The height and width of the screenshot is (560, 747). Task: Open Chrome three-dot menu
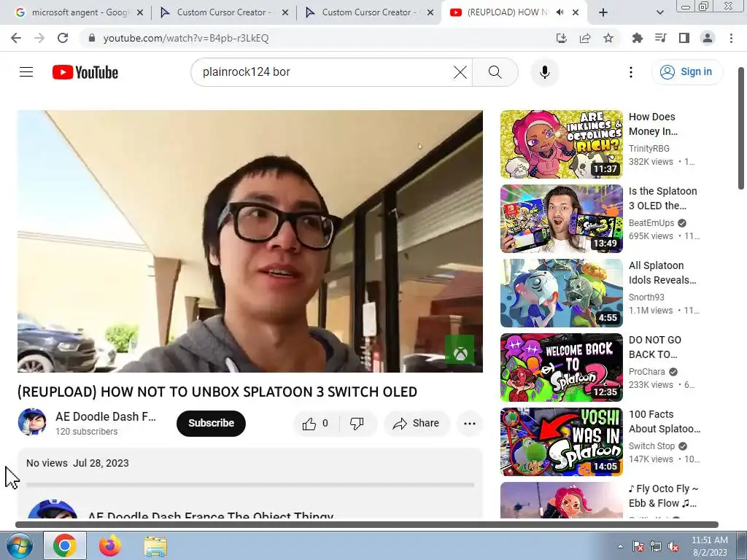coord(731,38)
